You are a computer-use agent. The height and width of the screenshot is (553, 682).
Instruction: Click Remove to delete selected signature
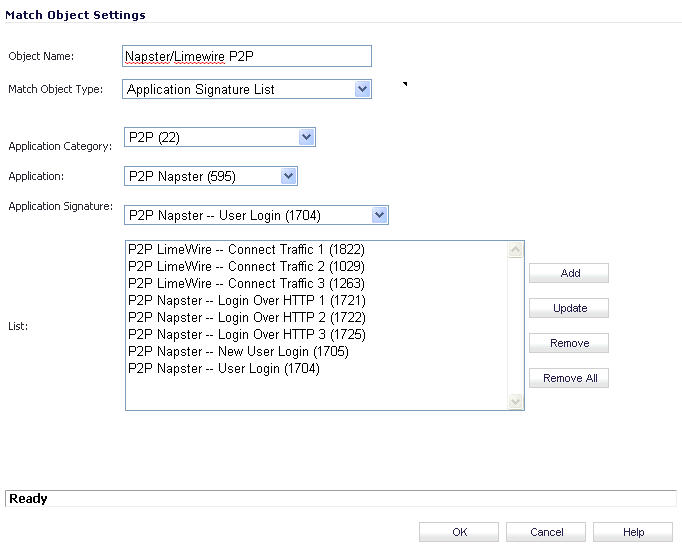569,343
